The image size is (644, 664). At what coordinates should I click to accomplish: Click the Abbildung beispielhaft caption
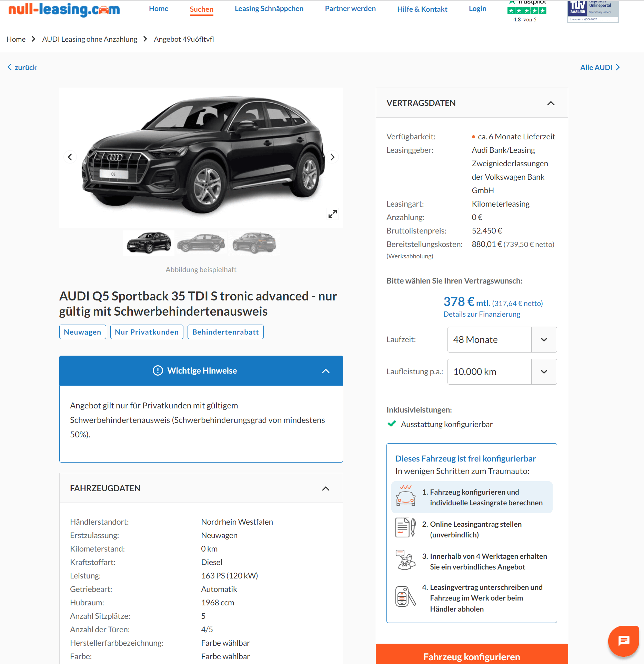[x=201, y=270]
